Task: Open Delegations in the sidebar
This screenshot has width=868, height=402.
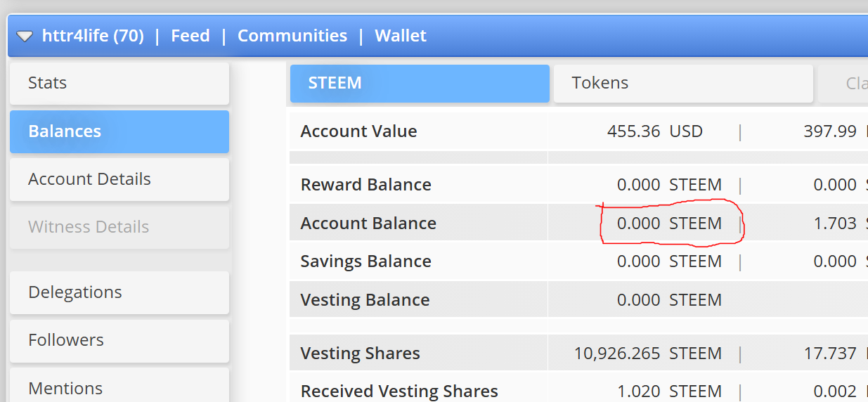Action: [119, 292]
